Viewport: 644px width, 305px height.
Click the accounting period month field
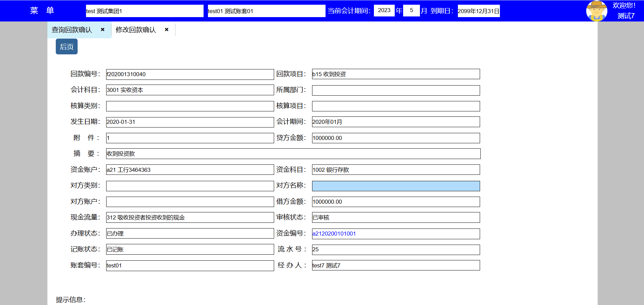pos(411,10)
